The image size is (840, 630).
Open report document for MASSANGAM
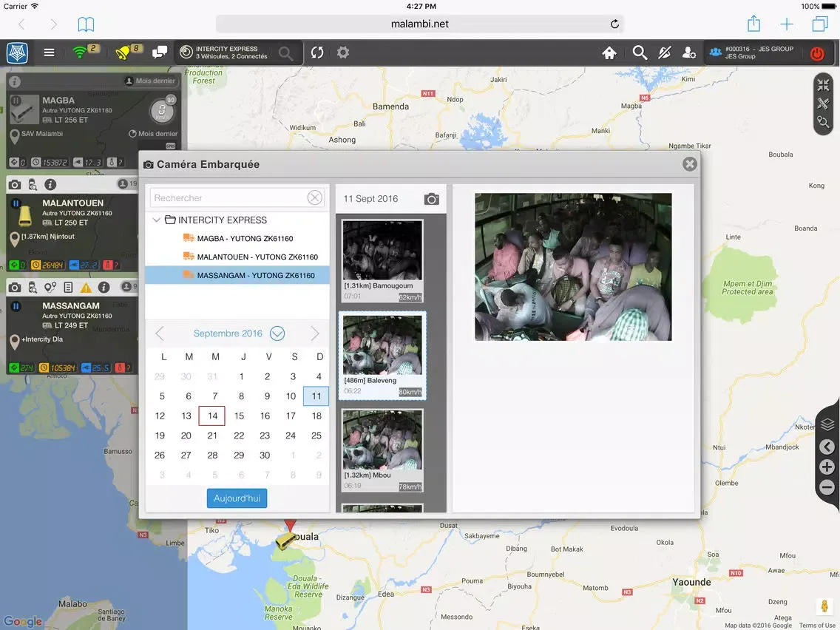(68, 288)
